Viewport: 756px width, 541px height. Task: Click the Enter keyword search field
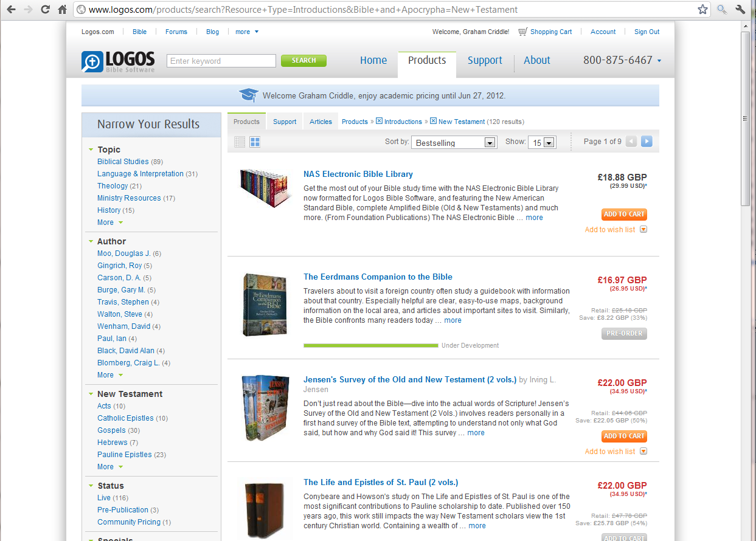pos(221,61)
